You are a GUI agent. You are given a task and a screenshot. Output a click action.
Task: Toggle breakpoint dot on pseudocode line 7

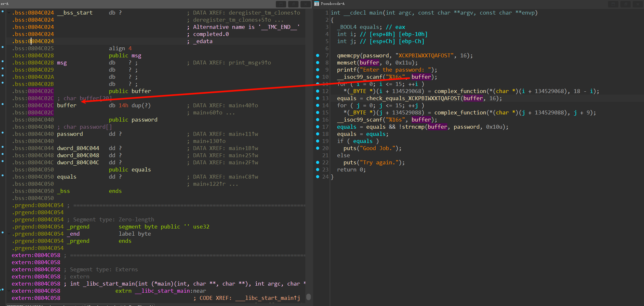[x=318, y=55]
